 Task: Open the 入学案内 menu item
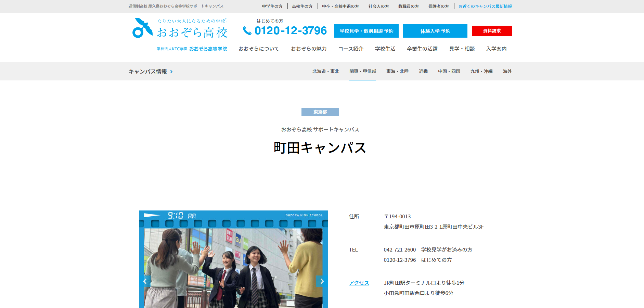click(496, 49)
